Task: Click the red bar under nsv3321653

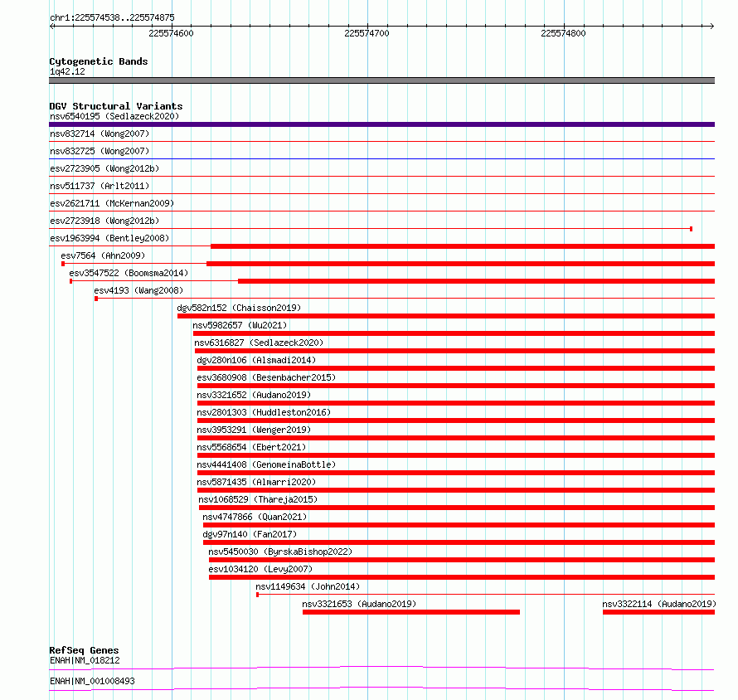Action: pos(411,612)
